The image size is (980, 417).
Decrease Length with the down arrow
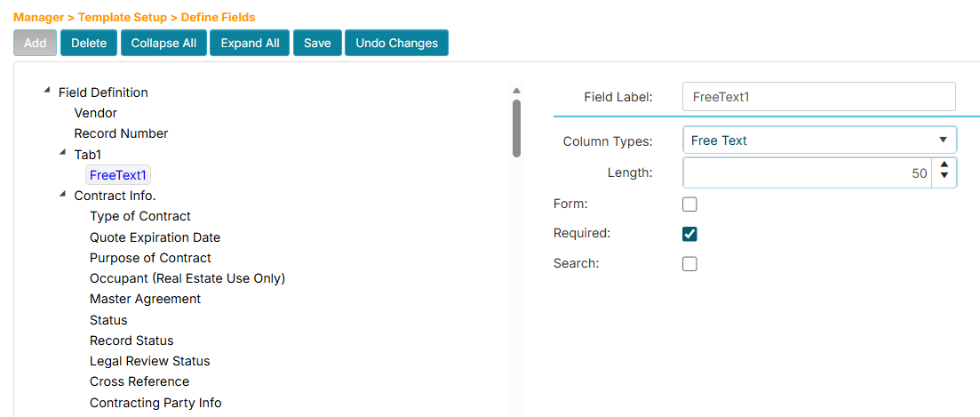pyautogui.click(x=944, y=178)
